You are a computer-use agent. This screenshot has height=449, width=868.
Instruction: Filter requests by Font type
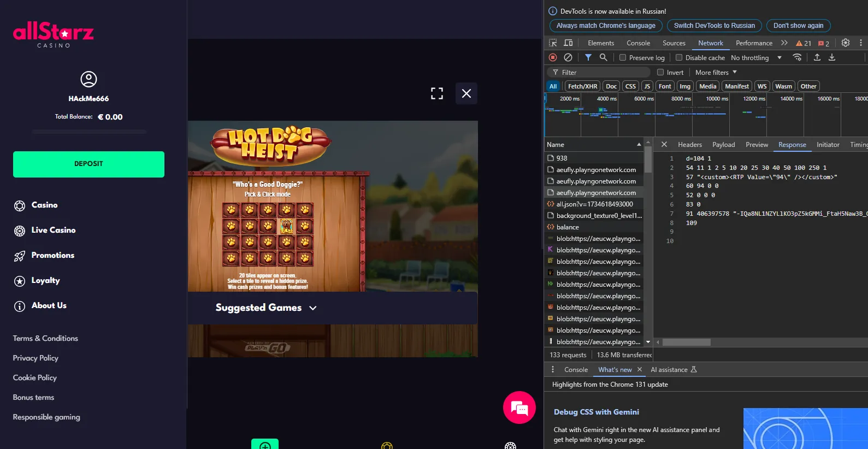(665, 86)
